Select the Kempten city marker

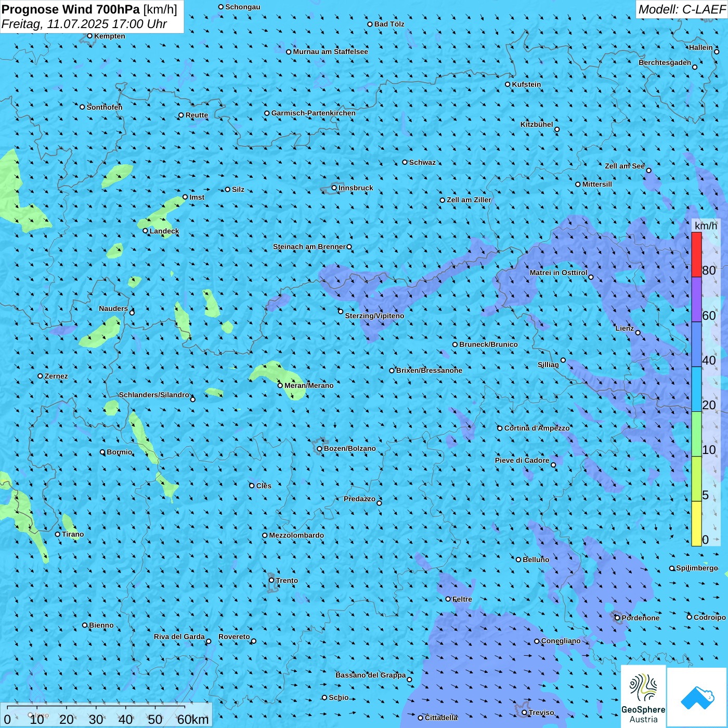[x=90, y=36]
